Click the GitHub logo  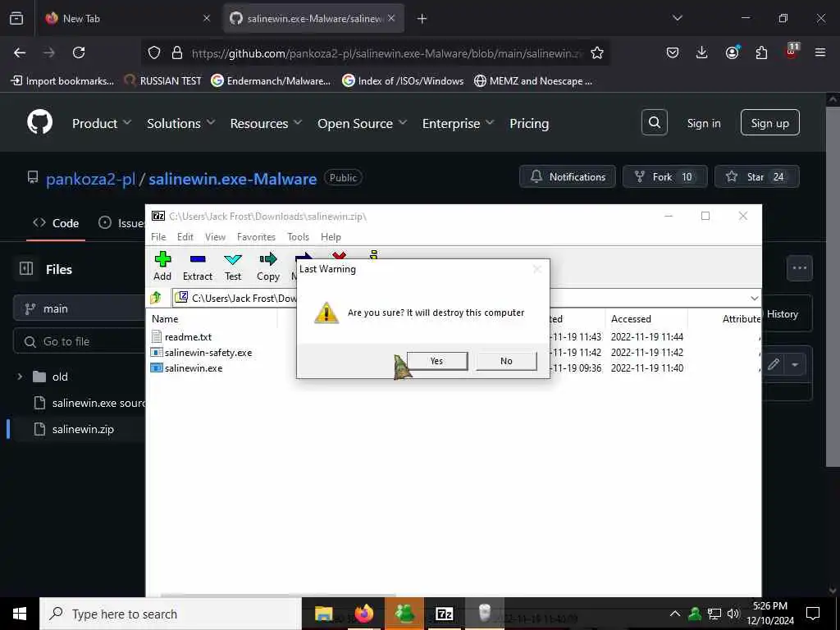point(39,123)
